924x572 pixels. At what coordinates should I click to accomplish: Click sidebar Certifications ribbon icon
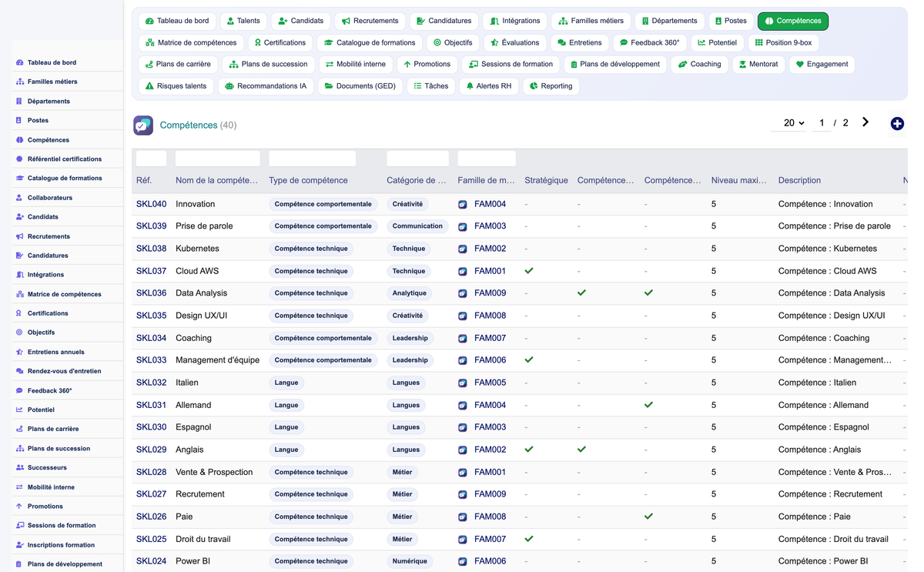coord(19,313)
